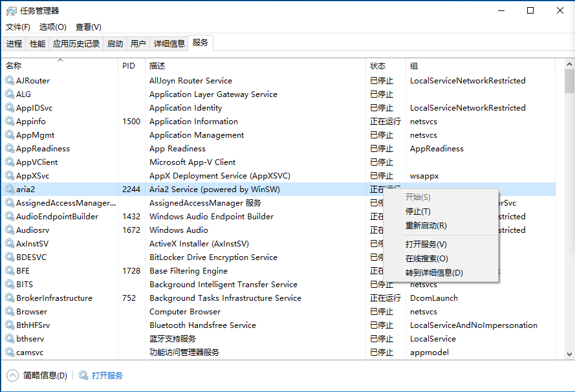Click the vertical scrollbar down arrow

(569, 354)
